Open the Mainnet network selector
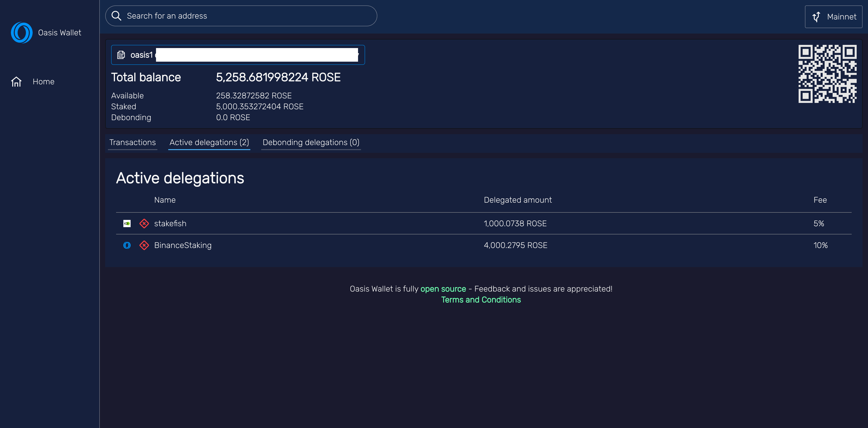The image size is (868, 428). pyautogui.click(x=833, y=17)
